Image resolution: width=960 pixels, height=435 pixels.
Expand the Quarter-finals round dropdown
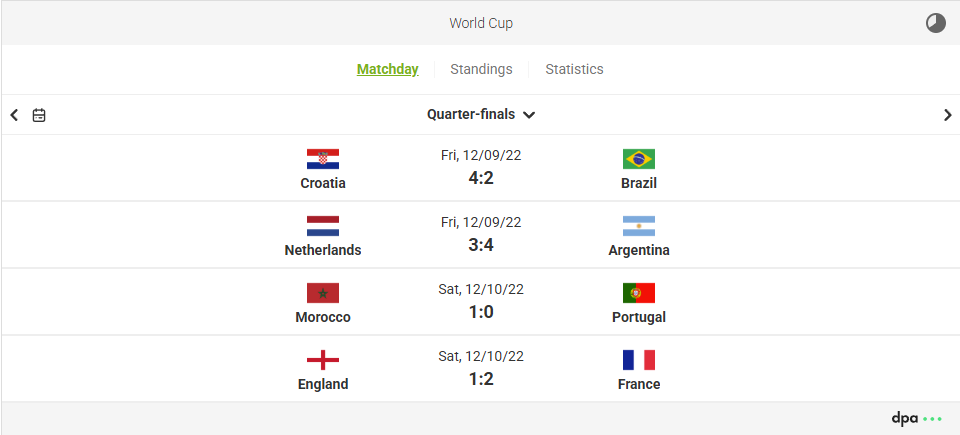pyautogui.click(x=481, y=115)
